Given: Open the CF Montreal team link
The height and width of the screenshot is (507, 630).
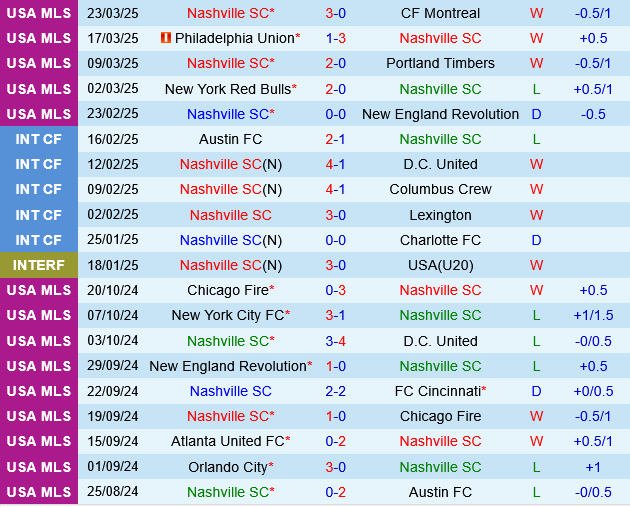Looking at the screenshot, I should (440, 13).
